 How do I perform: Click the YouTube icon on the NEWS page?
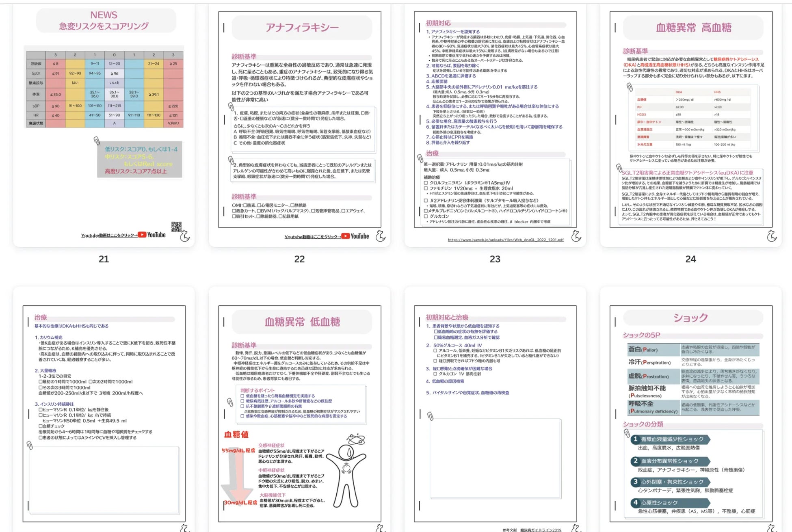(x=142, y=235)
